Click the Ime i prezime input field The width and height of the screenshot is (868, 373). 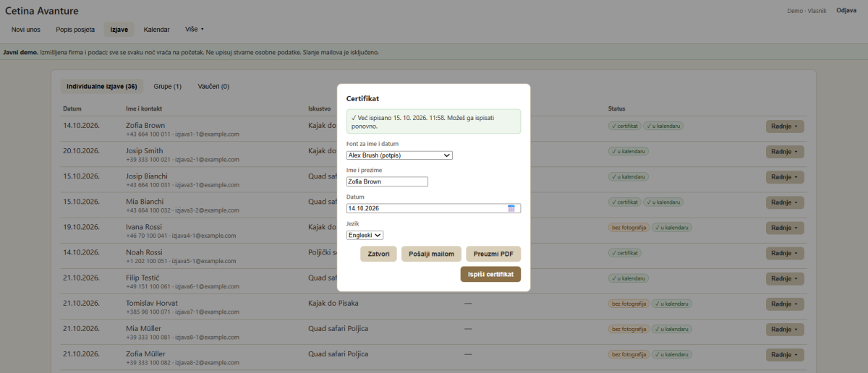(x=387, y=181)
